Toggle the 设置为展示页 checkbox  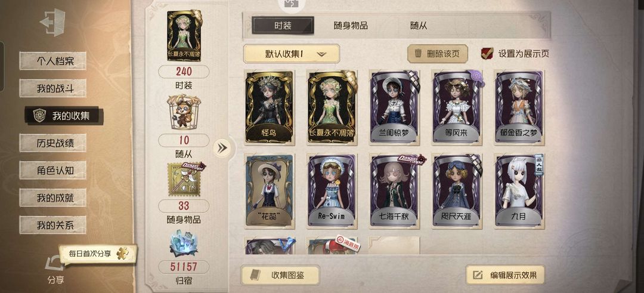coord(487,54)
